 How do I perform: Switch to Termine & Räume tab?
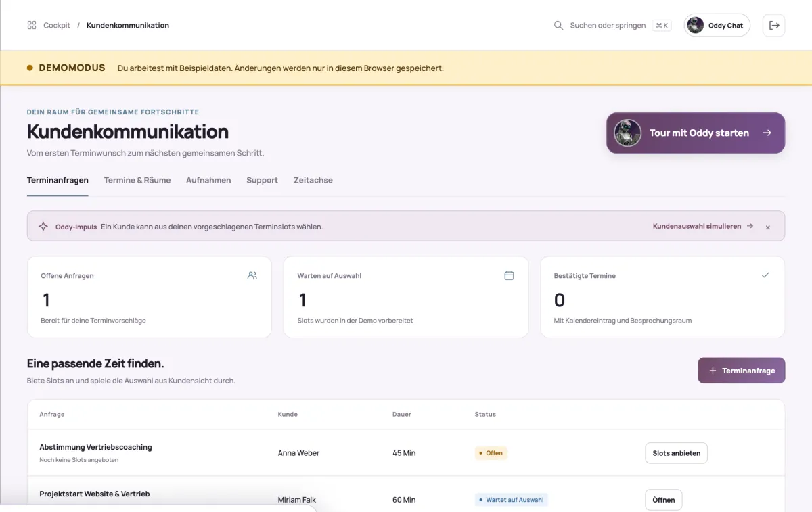(137, 181)
